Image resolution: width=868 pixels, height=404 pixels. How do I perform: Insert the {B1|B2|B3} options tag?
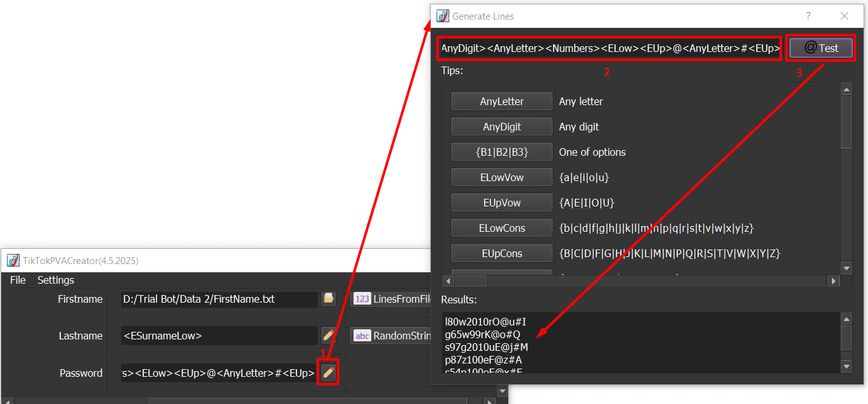pos(502,152)
